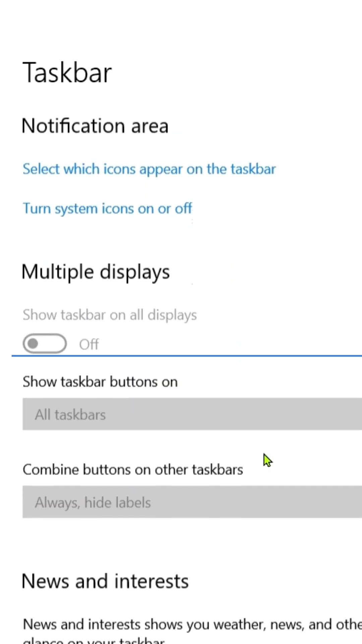Click the 'Multiple displays' section heading
362x644 pixels.
[x=96, y=272]
